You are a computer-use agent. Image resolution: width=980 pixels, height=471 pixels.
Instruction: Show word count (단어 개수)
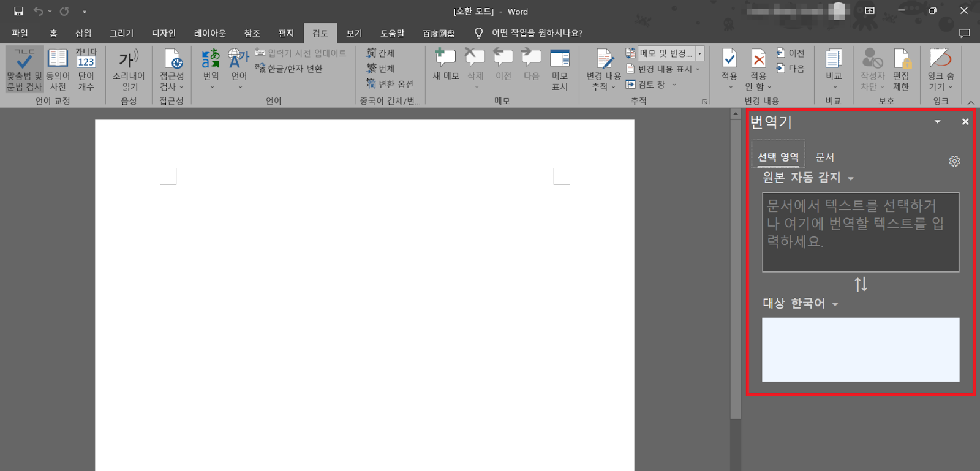coord(86,69)
